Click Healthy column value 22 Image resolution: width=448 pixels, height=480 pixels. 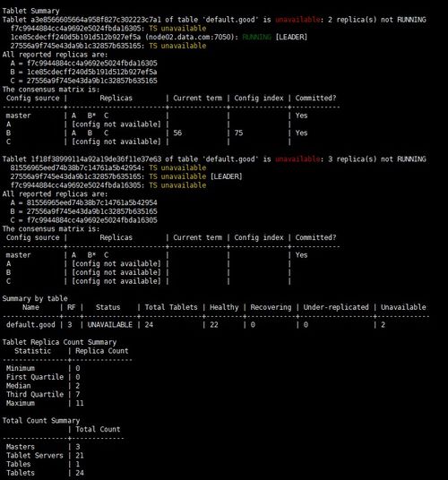pos(214,325)
